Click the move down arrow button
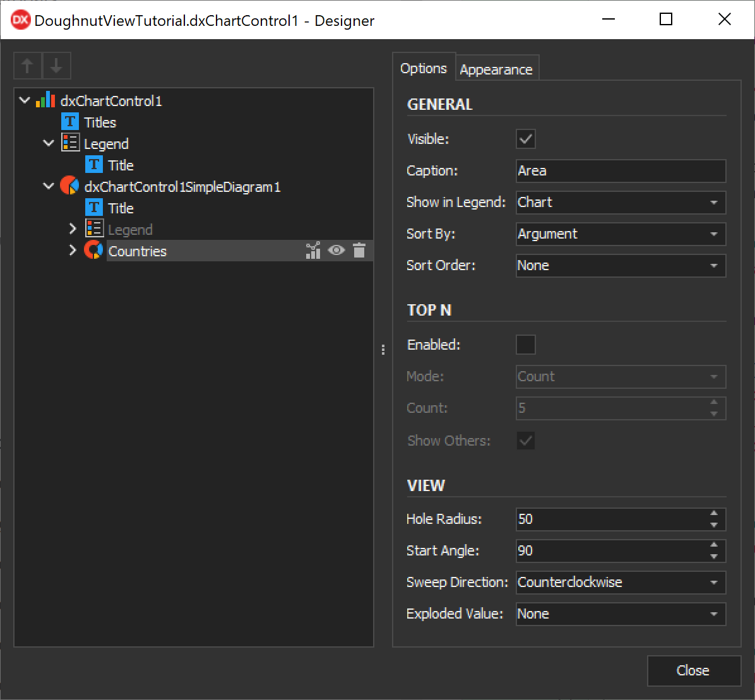The image size is (755, 700). click(x=56, y=66)
